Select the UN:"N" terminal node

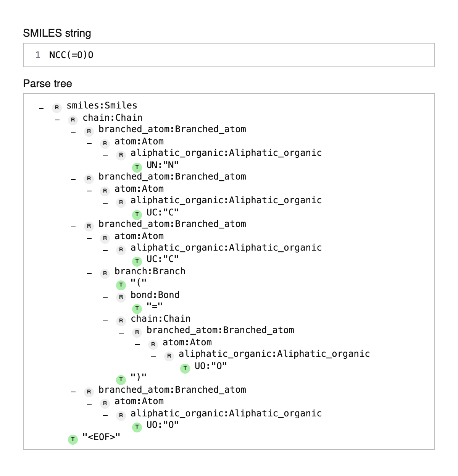163,165
